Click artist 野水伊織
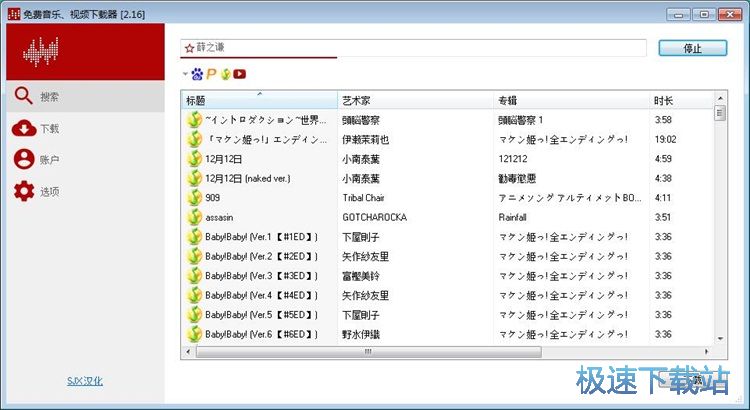The height and width of the screenshot is (410, 750). (x=361, y=334)
